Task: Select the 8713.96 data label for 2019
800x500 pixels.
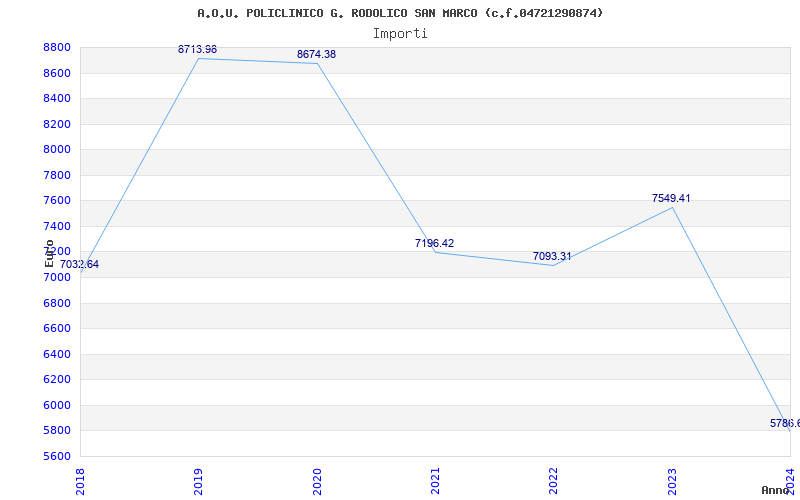Action: click(197, 49)
